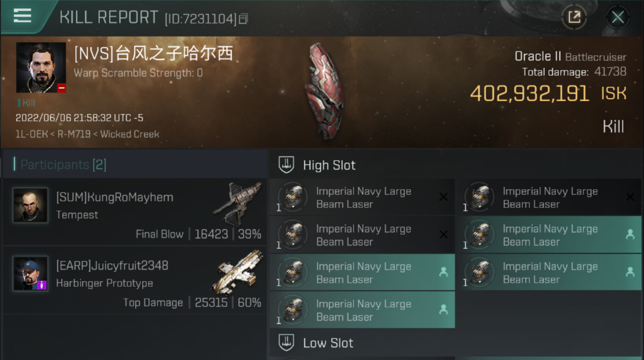
Task: Open Juicyfruit2348's character portrait
Action: (x=30, y=274)
